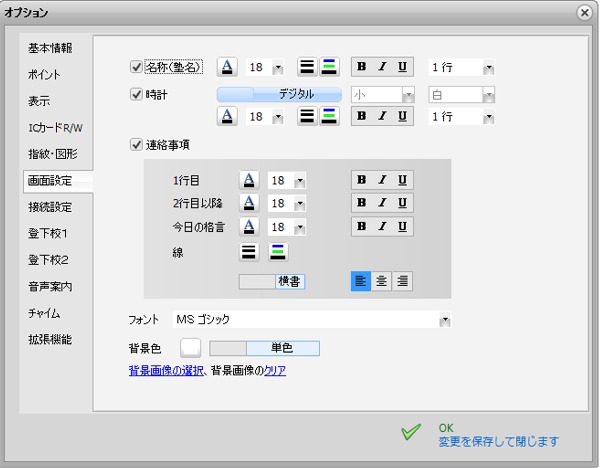Toggle Italic in the 名称(塾名) row
Viewport: 600px width, 468px height.
coord(382,67)
